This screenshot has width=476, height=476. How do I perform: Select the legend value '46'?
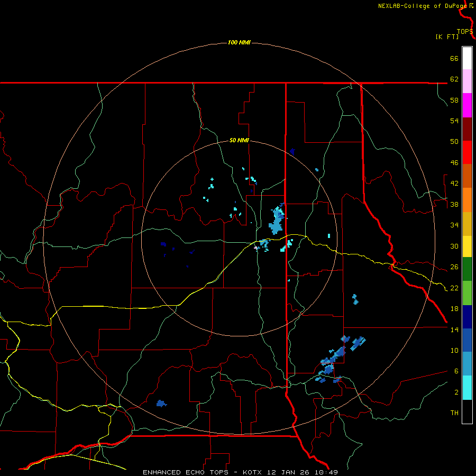pyautogui.click(x=454, y=163)
